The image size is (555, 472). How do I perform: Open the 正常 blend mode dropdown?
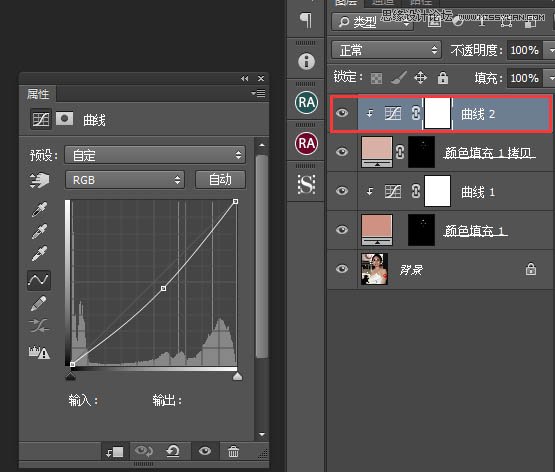click(386, 50)
